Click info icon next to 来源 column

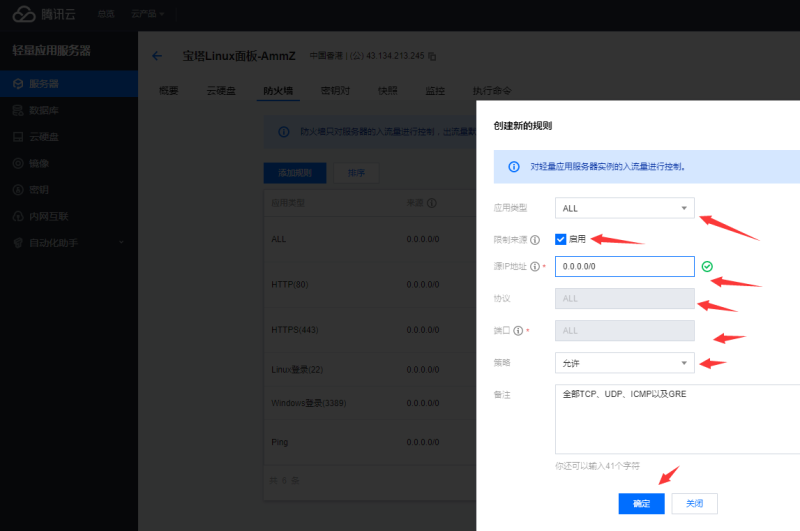[x=432, y=203]
